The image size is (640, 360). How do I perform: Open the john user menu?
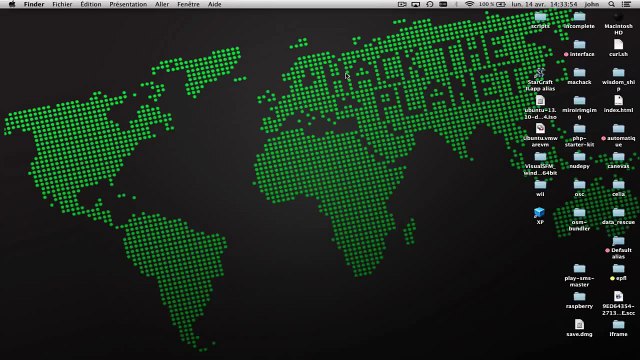click(592, 4)
